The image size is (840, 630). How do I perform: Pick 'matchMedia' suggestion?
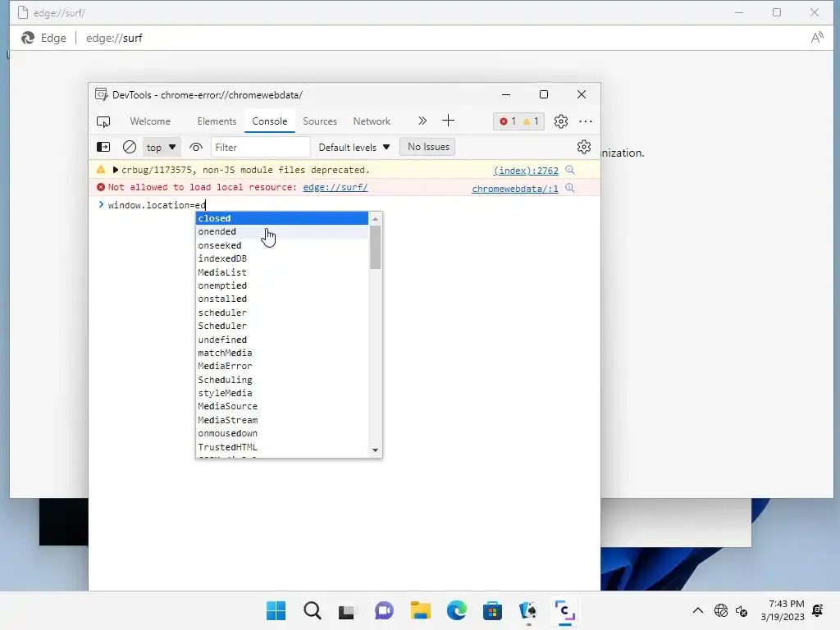(282, 353)
